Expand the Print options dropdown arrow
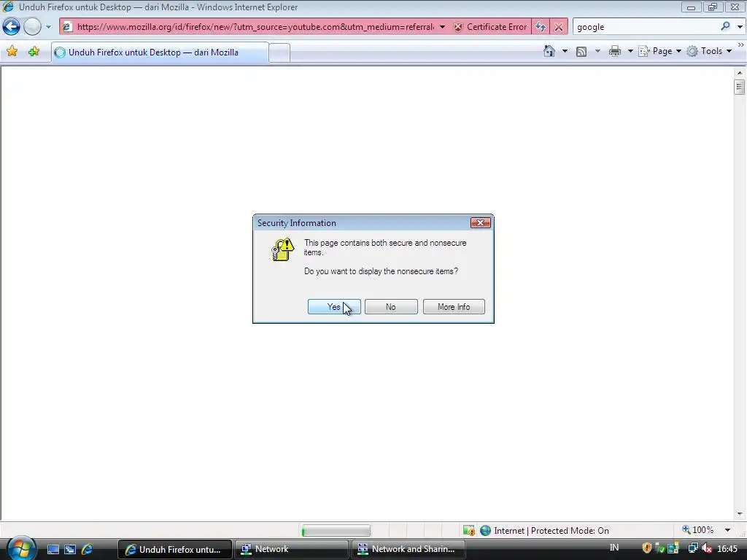Image resolution: width=747 pixels, height=560 pixels. point(630,51)
